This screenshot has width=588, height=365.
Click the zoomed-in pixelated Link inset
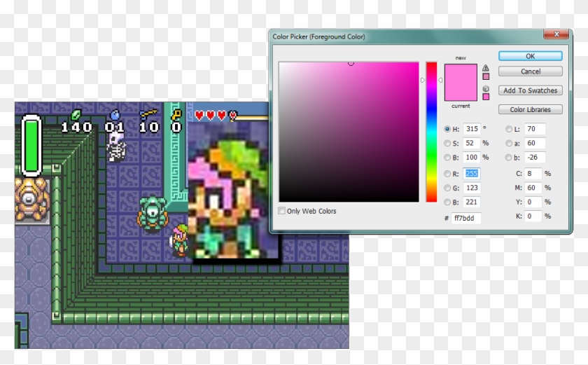[233, 191]
